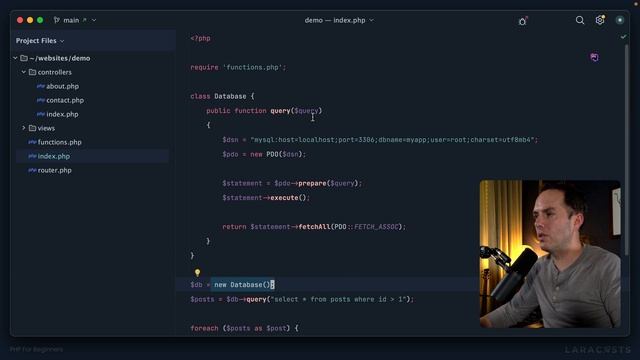The width and height of the screenshot is (640, 360).
Task: Collapse the controllers folder chevron
Action: click(24, 72)
